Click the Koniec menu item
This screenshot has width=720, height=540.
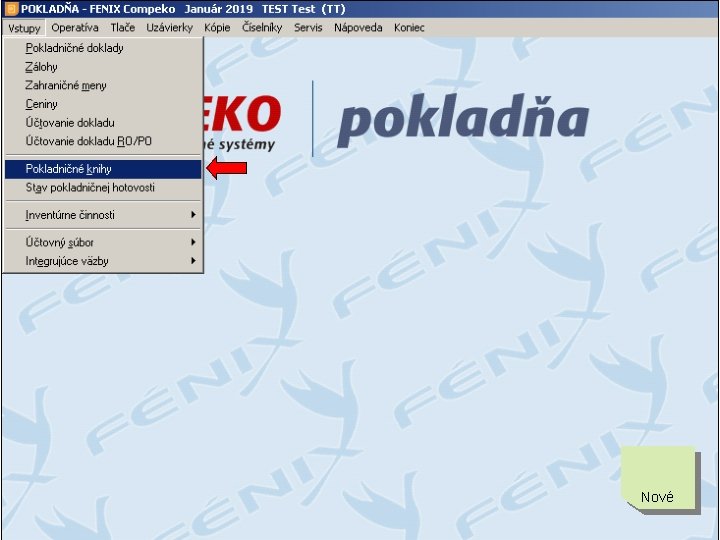pos(409,28)
